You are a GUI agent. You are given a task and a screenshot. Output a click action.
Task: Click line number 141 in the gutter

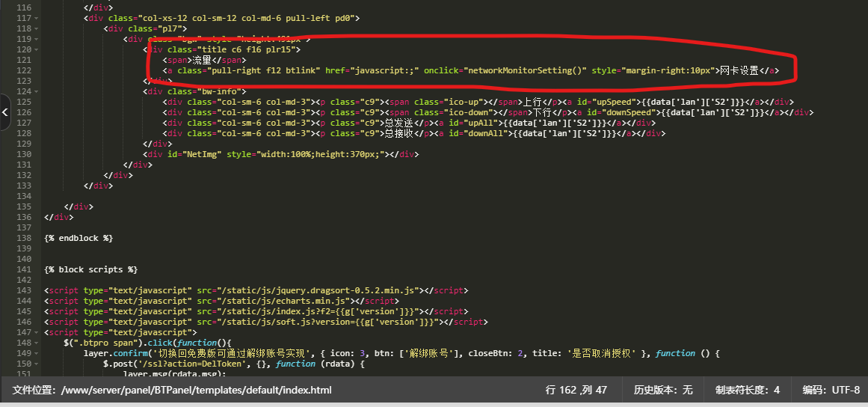click(x=25, y=269)
